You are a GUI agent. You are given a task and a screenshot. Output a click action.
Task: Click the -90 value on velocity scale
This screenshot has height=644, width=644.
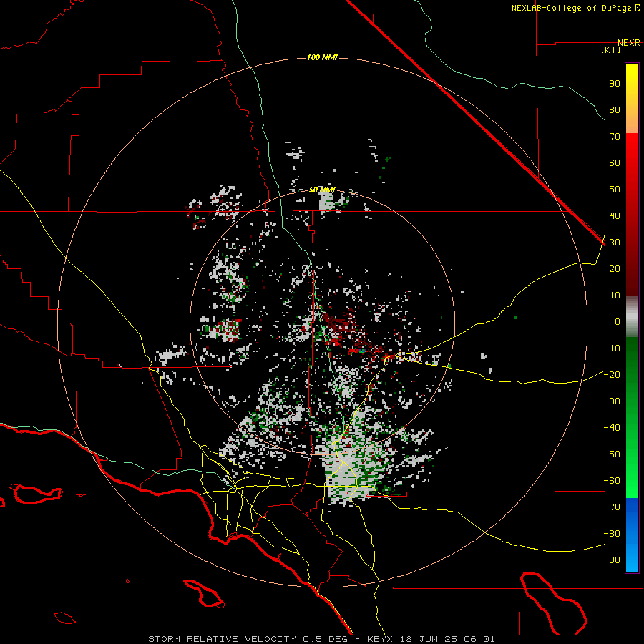(x=612, y=560)
